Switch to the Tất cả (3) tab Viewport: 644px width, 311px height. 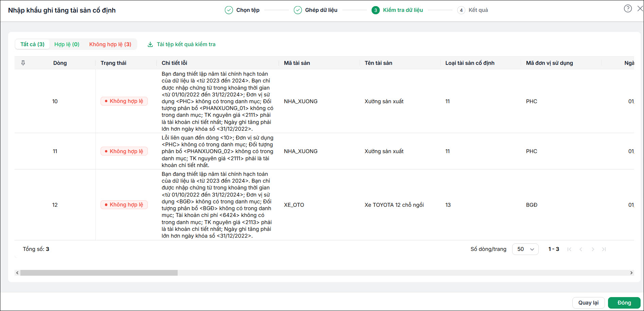click(x=32, y=44)
